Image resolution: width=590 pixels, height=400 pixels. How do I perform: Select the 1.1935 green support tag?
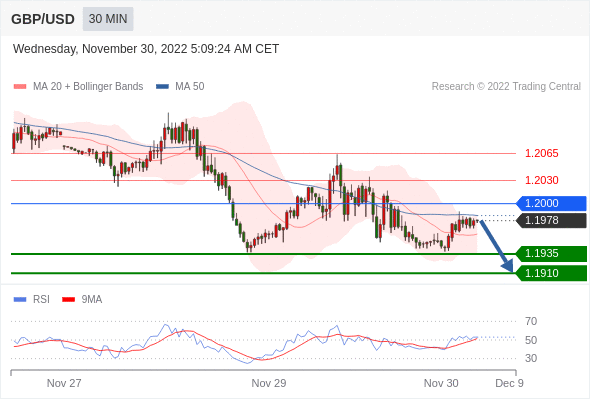coord(551,253)
